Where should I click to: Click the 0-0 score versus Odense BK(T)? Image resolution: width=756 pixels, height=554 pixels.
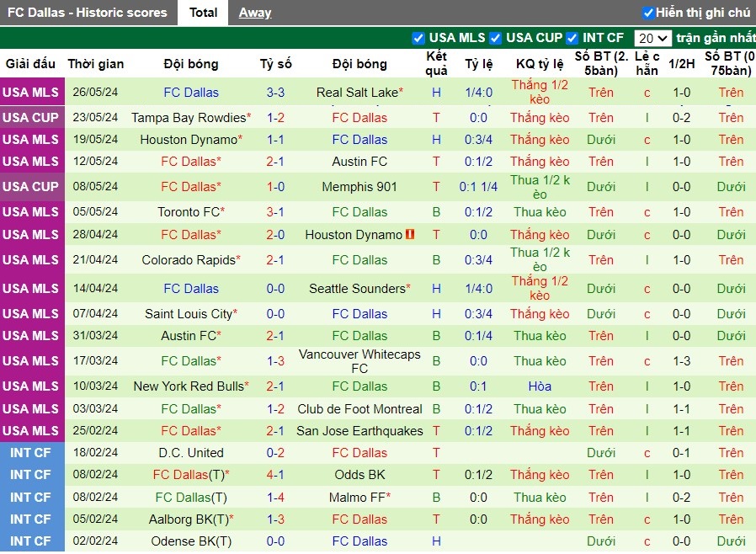coord(275,541)
